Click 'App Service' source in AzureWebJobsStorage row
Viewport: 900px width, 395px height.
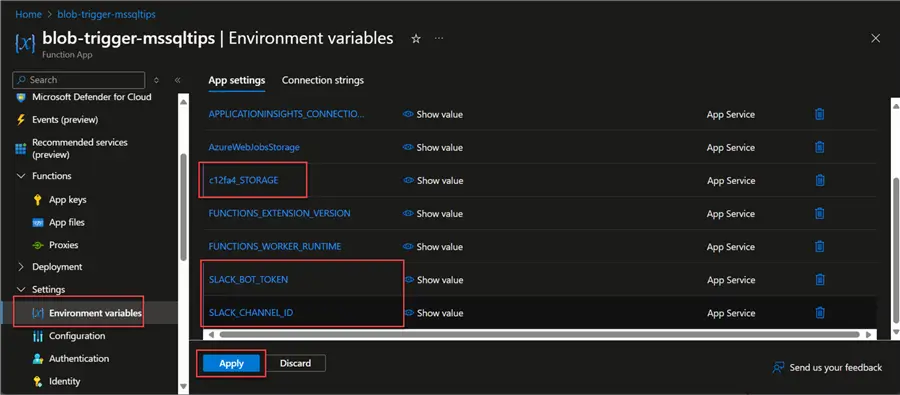pyautogui.click(x=731, y=148)
